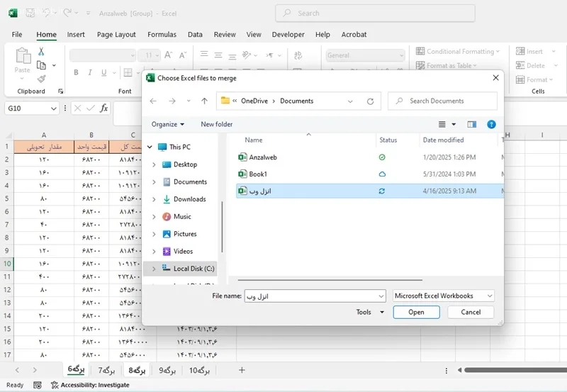Open the view options dropdown arrow
Screen dimensions: 567x392
[x=454, y=124]
